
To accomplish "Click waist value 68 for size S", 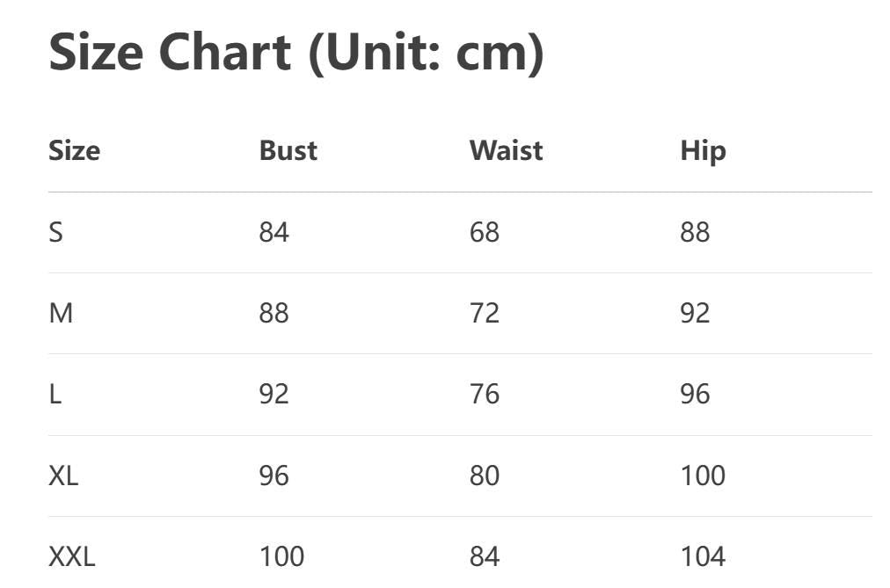I will [485, 232].
